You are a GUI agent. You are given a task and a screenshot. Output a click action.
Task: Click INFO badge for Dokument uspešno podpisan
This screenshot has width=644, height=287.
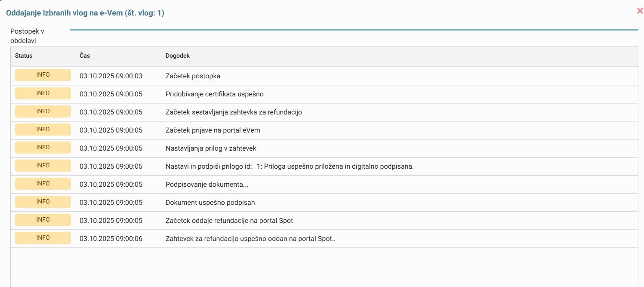pyautogui.click(x=43, y=202)
